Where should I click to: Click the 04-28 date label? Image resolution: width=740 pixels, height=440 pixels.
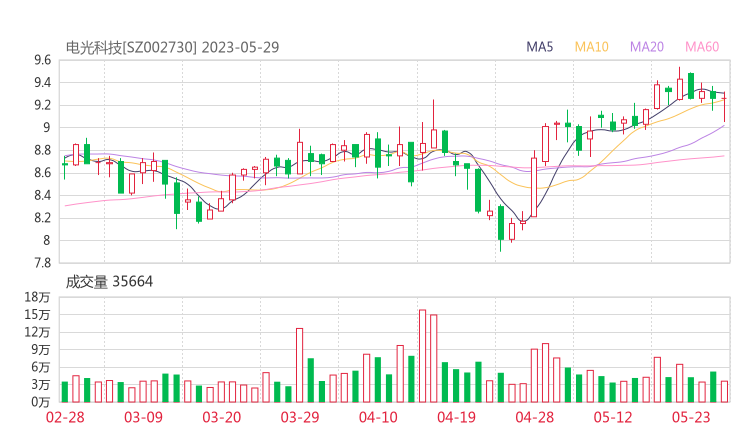535,417
